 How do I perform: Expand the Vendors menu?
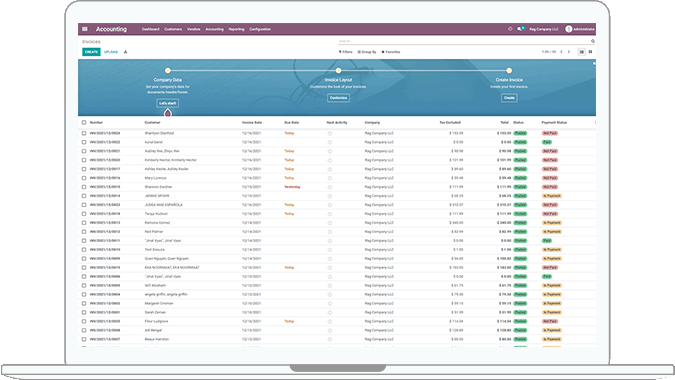coord(194,29)
